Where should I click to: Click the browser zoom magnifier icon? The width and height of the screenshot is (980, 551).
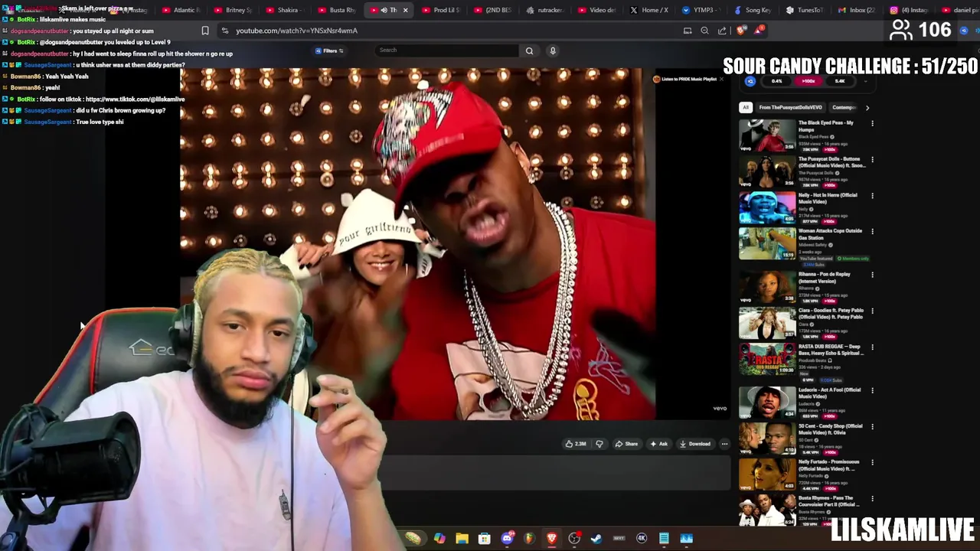(704, 31)
